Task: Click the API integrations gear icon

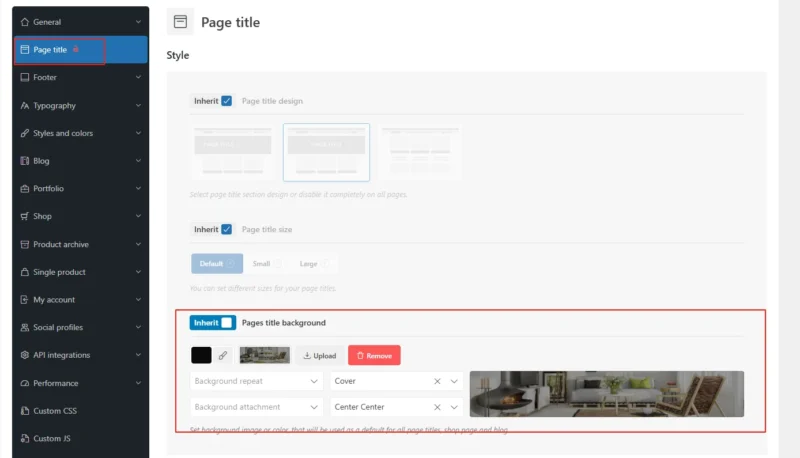Action: tap(25, 355)
